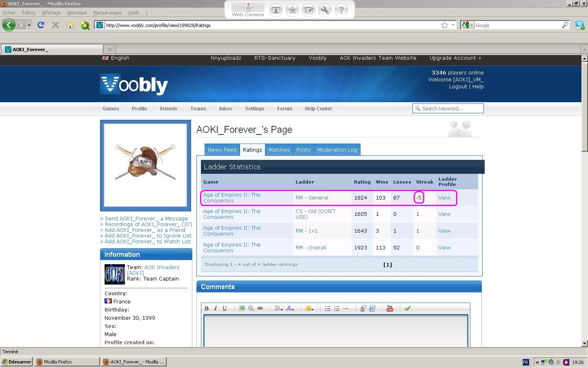Click the quote user icon in editor
Image resolution: width=588 pixels, height=368 pixels.
pyautogui.click(x=363, y=308)
